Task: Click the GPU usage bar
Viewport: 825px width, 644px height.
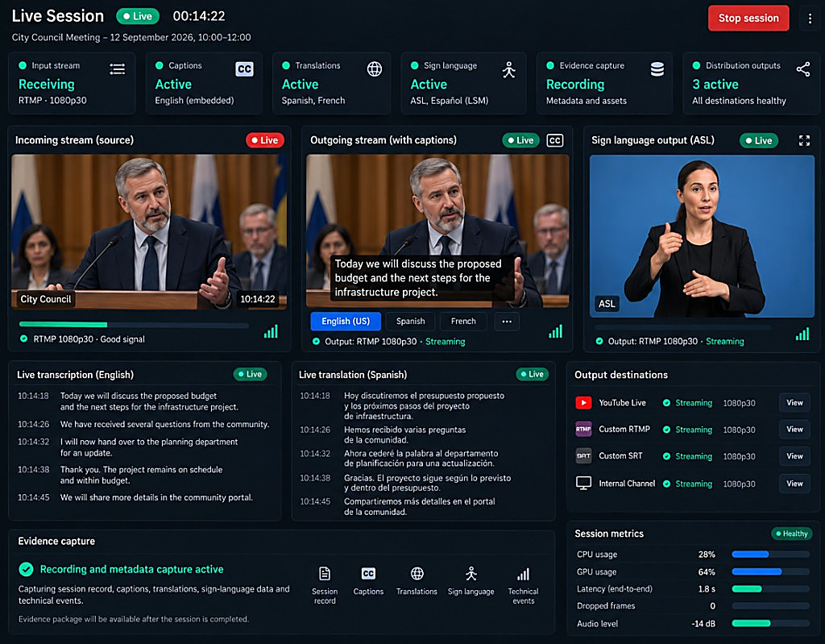Action: point(770,571)
